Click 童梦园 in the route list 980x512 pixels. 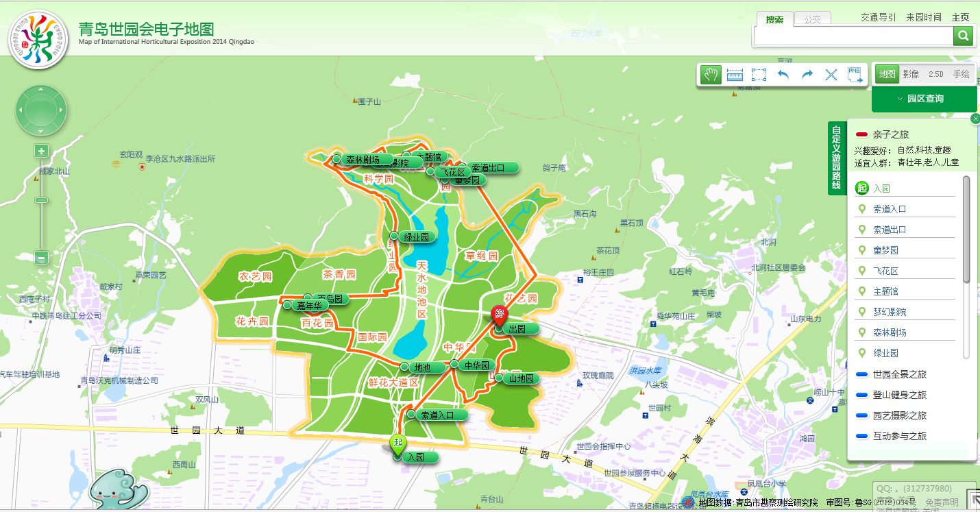pos(885,250)
